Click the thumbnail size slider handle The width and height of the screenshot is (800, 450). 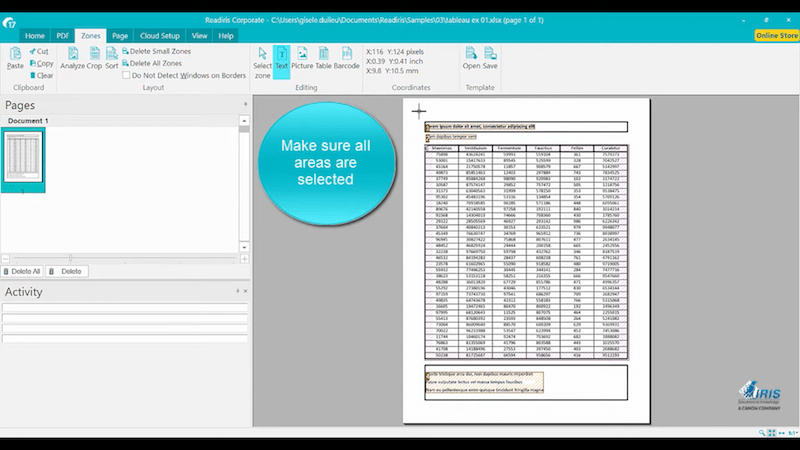coord(70,258)
